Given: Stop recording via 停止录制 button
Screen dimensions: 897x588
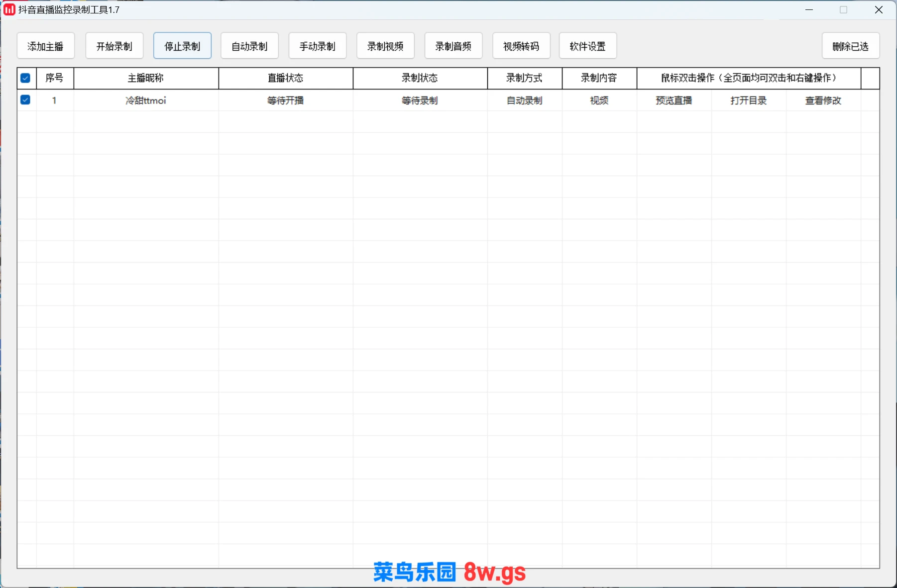Looking at the screenshot, I should pos(182,46).
